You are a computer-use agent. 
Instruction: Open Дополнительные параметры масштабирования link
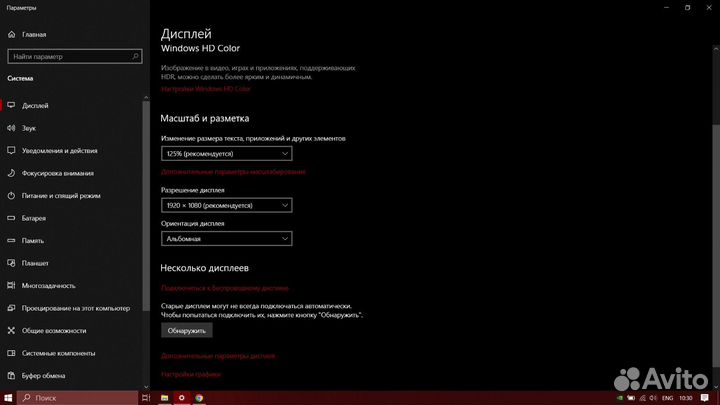coord(233,172)
